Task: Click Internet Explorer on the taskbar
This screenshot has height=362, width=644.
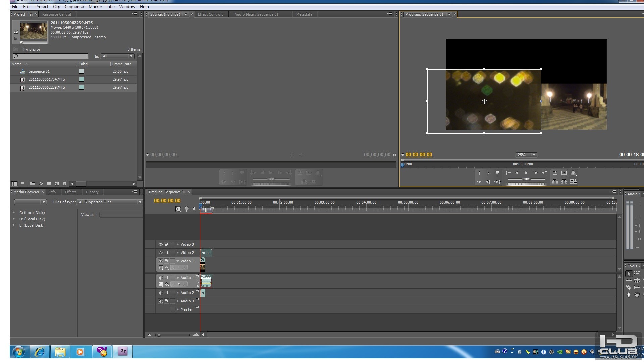Action: pyautogui.click(x=40, y=351)
